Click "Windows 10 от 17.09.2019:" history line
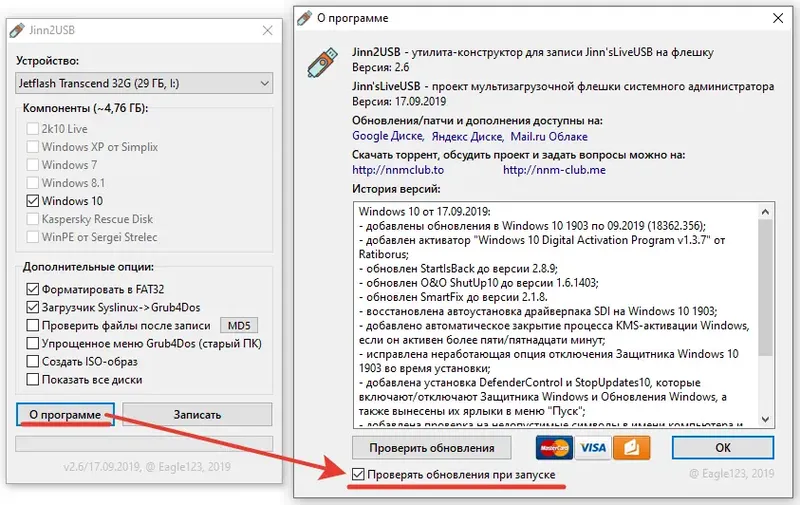 click(x=424, y=211)
